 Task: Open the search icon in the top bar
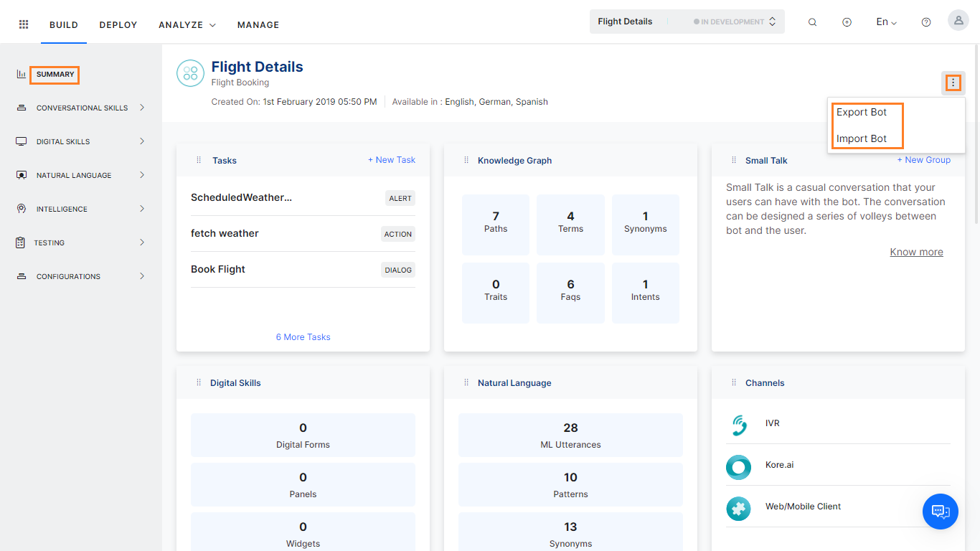click(x=812, y=22)
